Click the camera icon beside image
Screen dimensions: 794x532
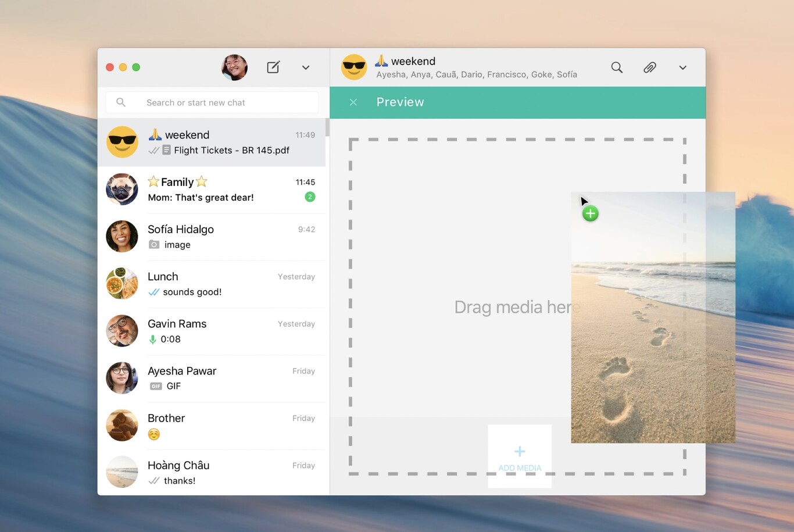click(153, 245)
